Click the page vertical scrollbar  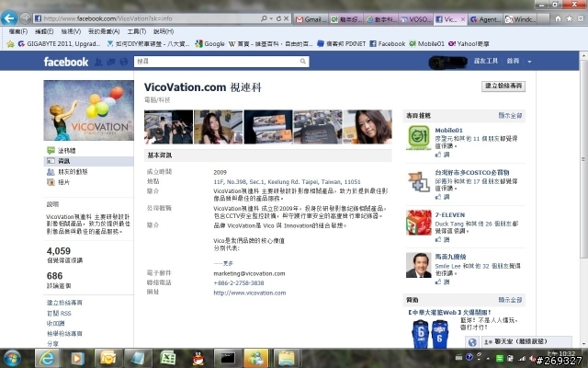point(583,157)
